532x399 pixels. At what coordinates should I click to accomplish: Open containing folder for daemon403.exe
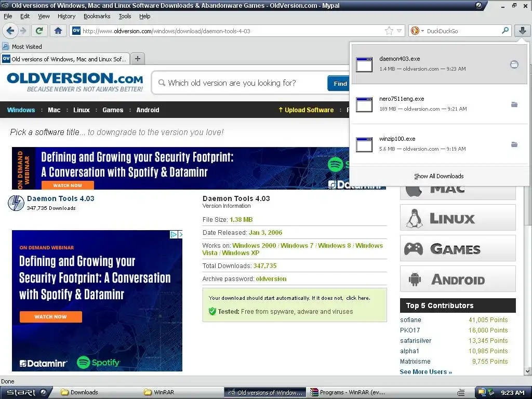514,64
